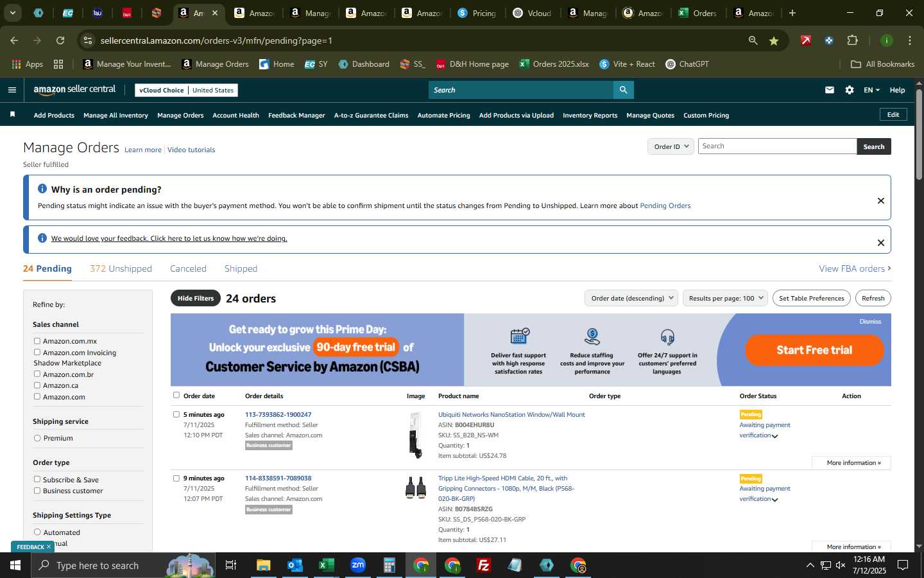
Task: Show hidden system tray icons chevron
Action: tap(810, 565)
